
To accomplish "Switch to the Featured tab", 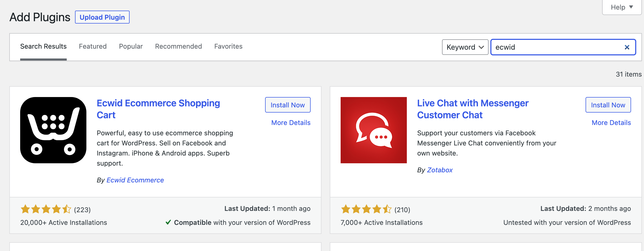I will click(93, 46).
